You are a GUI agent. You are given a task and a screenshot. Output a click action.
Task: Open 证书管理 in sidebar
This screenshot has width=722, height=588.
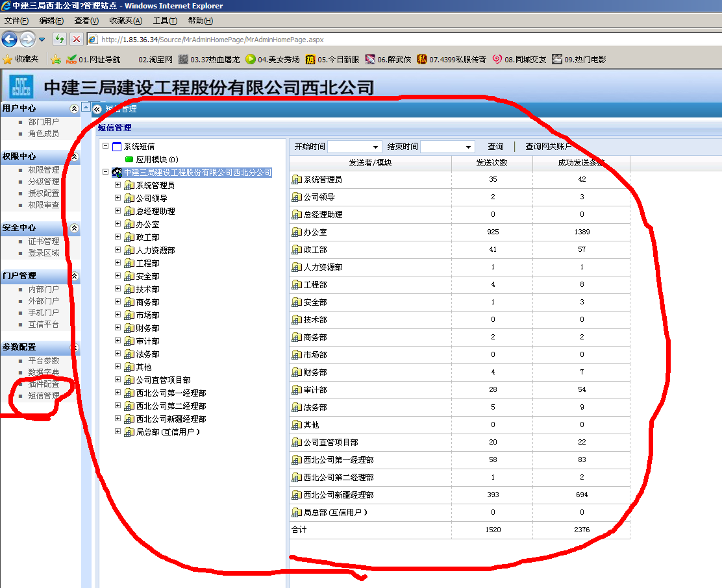pos(44,241)
